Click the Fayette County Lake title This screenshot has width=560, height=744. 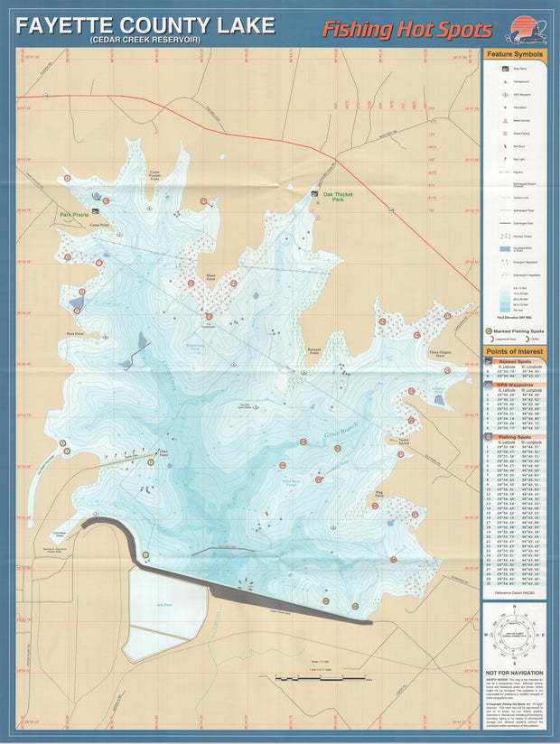(x=133, y=25)
